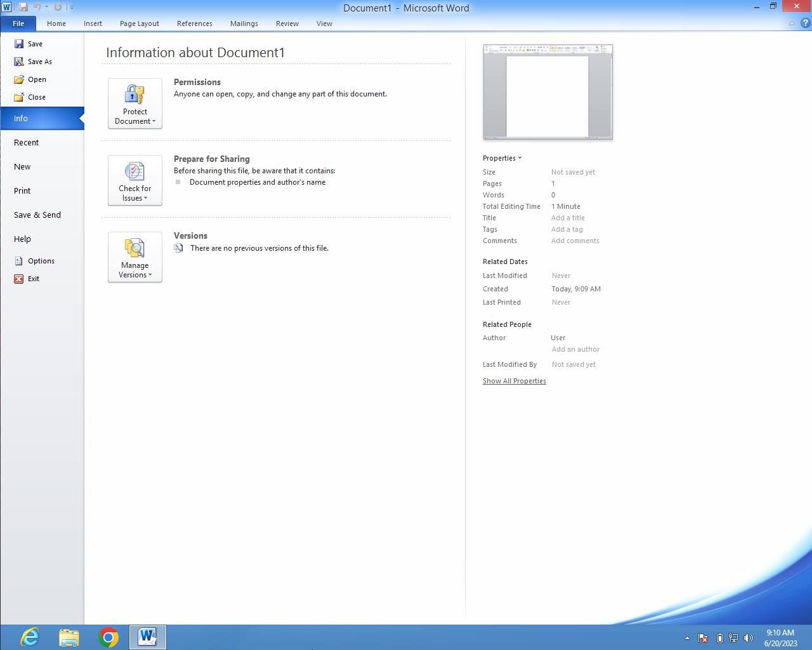Screen dimensions: 812x650
Task: Click the document preview thumbnail
Action: pyautogui.click(x=547, y=92)
